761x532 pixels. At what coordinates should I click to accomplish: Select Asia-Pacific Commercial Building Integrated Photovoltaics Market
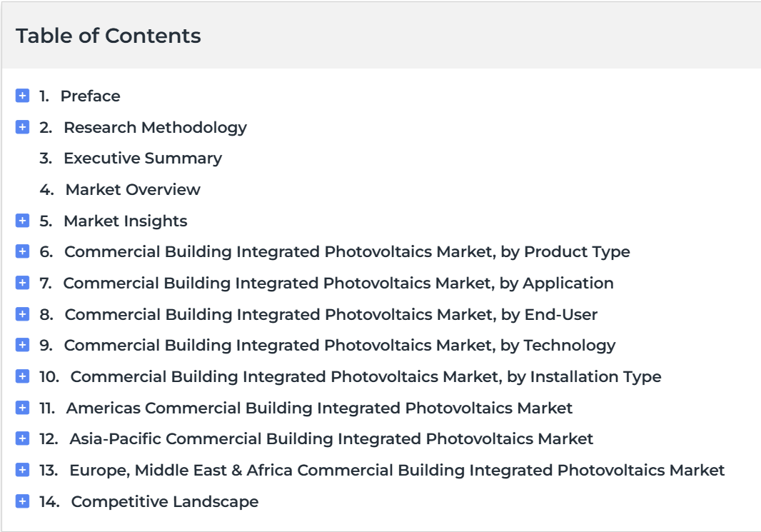coord(331,438)
